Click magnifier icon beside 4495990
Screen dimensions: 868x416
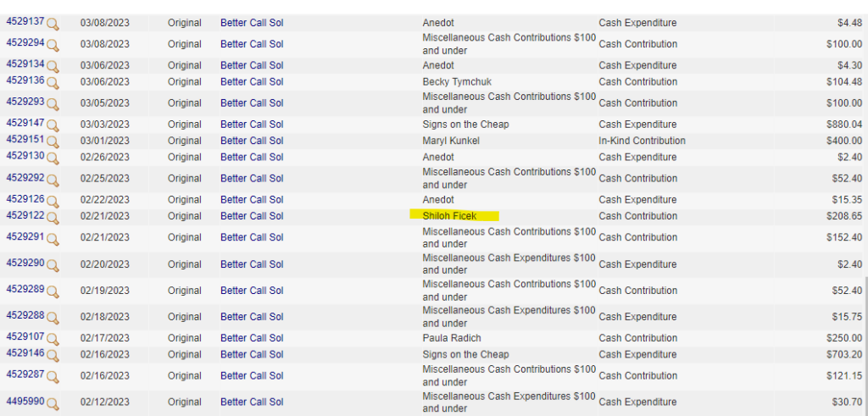(x=53, y=403)
